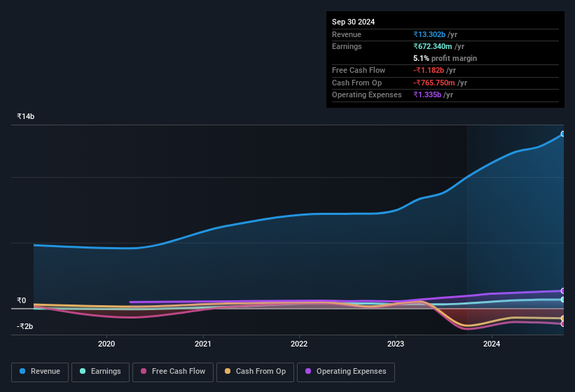Click the ₹14b y-axis label

click(26, 116)
